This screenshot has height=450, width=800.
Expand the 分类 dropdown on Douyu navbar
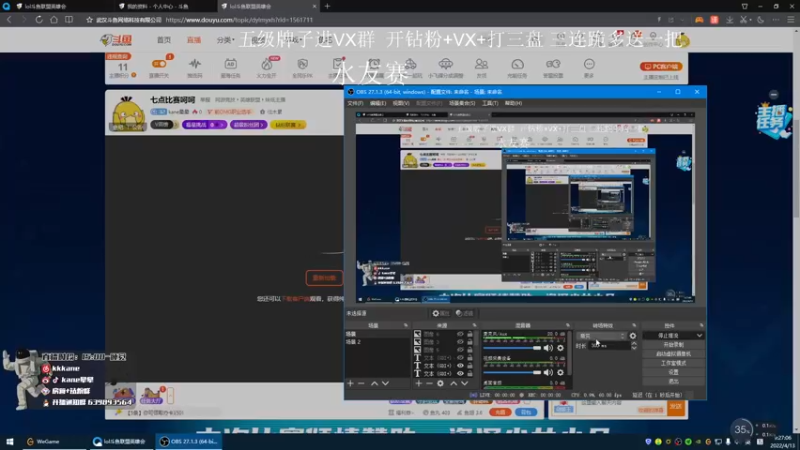click(x=225, y=40)
